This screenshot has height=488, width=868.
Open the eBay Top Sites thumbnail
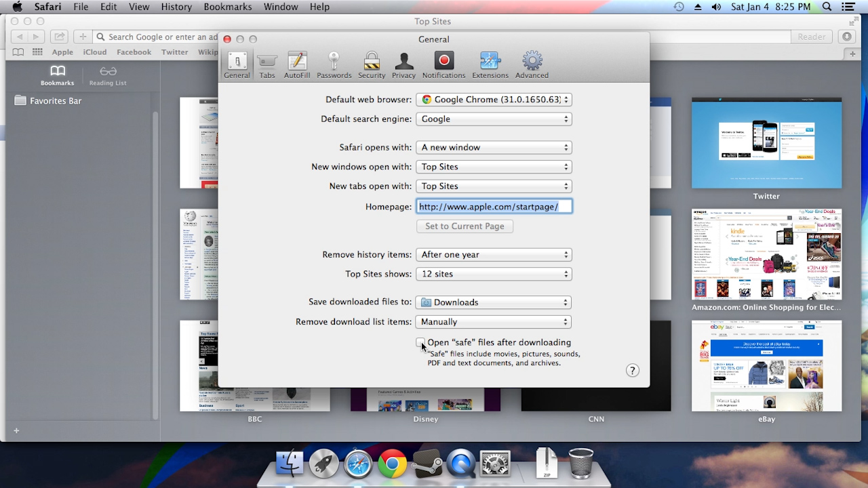coord(766,366)
